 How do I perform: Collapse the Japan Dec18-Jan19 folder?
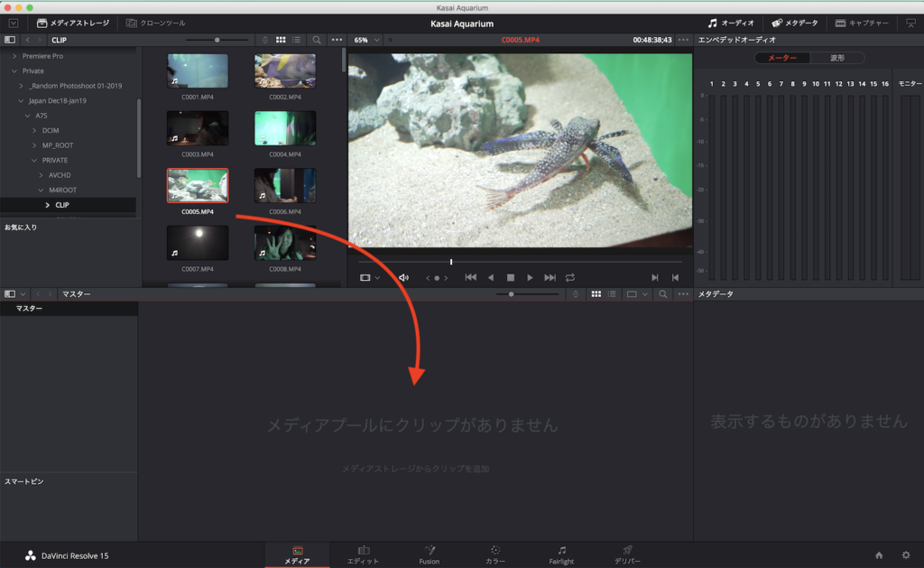click(x=22, y=101)
